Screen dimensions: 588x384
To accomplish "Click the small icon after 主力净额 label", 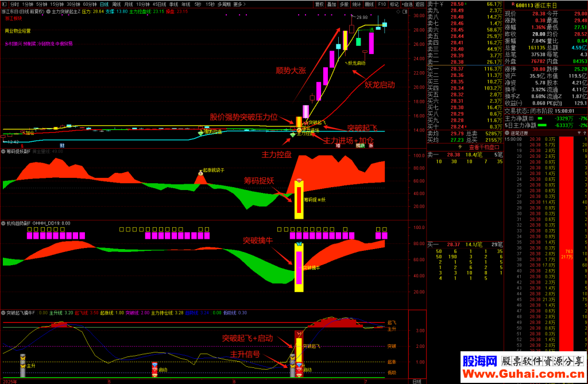I will (531, 118).
